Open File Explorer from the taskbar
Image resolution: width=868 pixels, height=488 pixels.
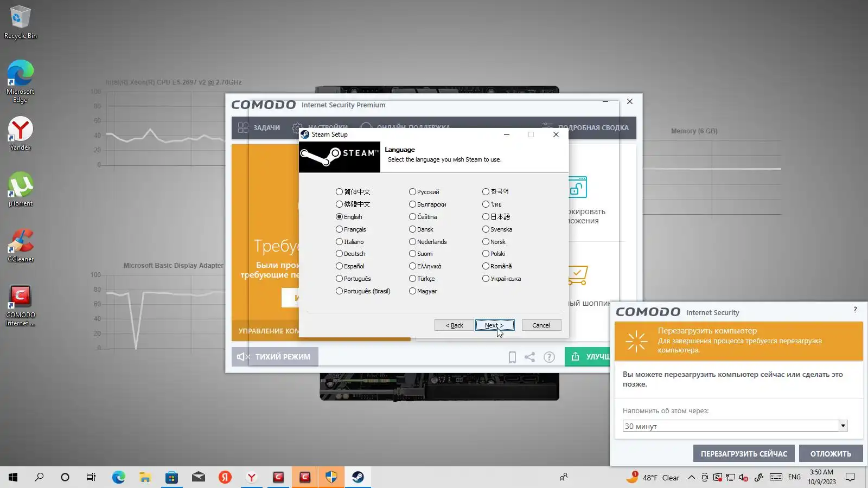145,477
